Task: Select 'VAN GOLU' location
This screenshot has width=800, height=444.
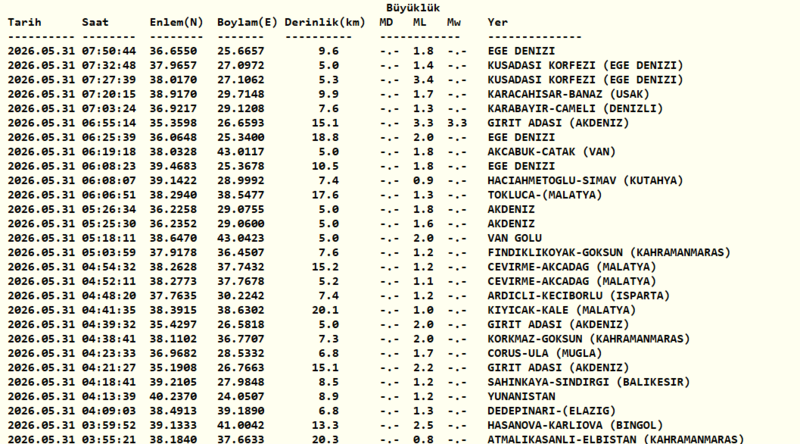Action: [x=514, y=238]
